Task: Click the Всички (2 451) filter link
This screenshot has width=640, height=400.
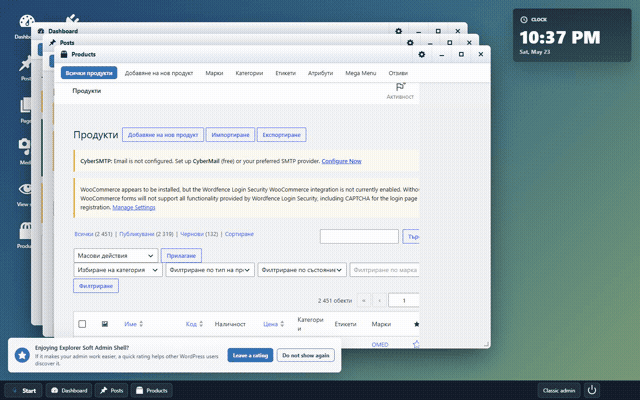Action: pos(93,234)
